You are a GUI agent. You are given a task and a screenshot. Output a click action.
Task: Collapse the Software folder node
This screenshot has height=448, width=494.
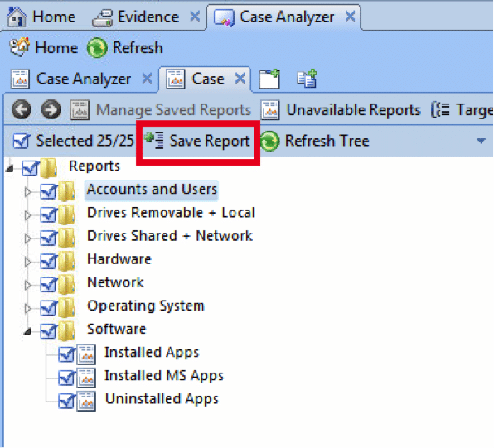point(27,331)
